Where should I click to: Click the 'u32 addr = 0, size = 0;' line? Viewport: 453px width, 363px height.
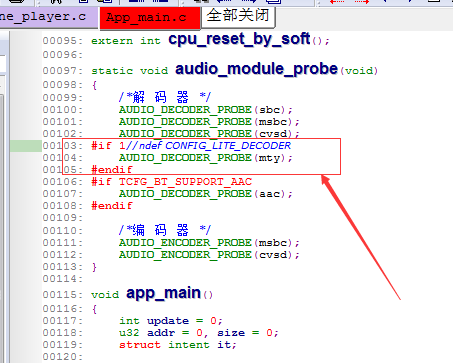[x=199, y=333]
